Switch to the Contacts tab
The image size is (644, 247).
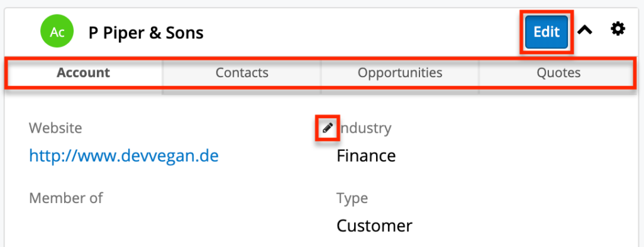[x=242, y=73]
